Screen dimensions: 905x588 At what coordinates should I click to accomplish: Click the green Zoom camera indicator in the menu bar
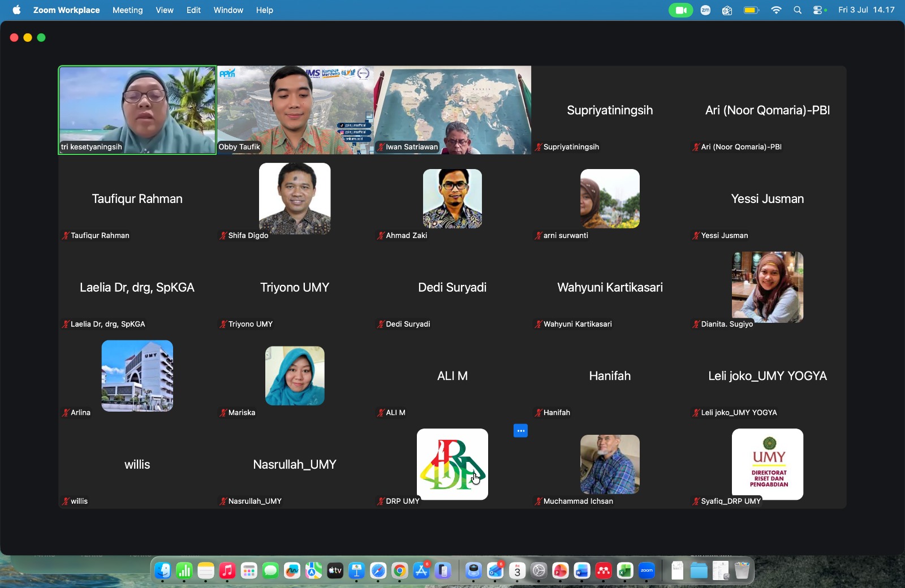pyautogui.click(x=680, y=10)
